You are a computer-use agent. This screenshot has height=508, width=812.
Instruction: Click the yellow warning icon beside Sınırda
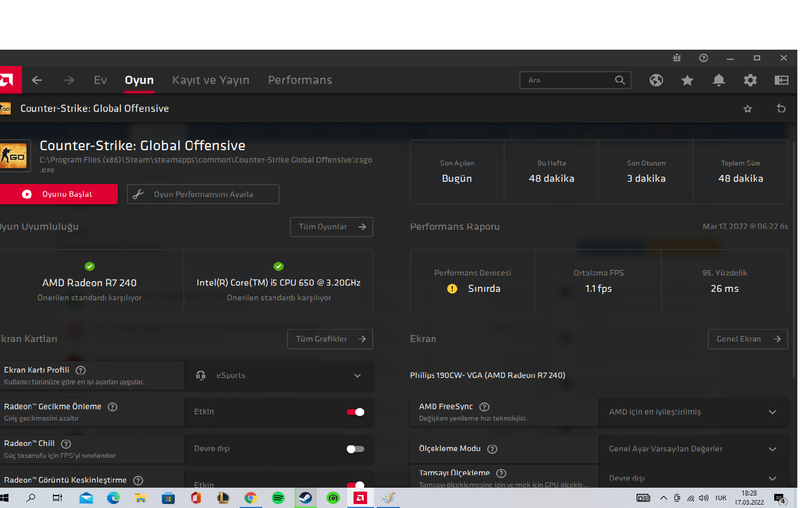pyautogui.click(x=452, y=289)
